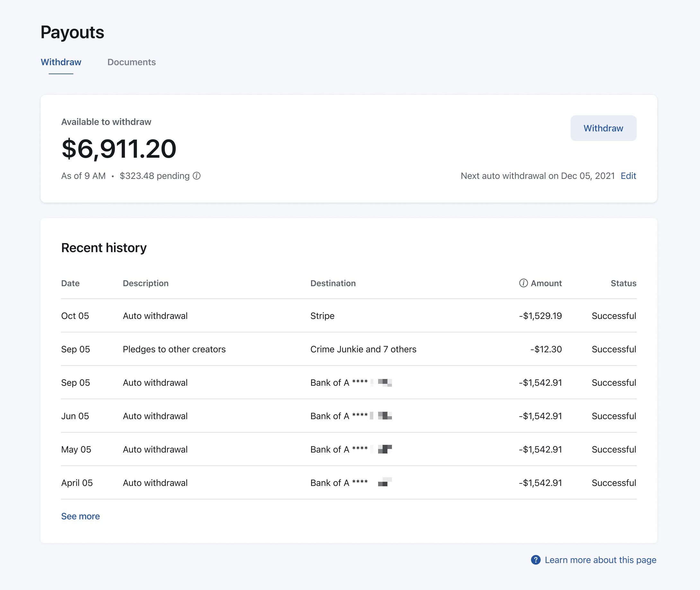700x590 pixels.
Task: Click See more history link
Action: tap(80, 516)
